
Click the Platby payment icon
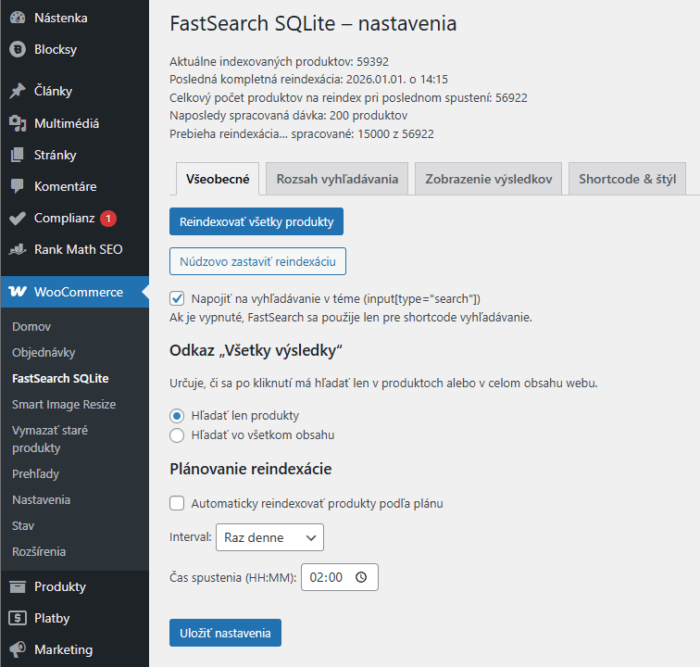(x=17, y=618)
